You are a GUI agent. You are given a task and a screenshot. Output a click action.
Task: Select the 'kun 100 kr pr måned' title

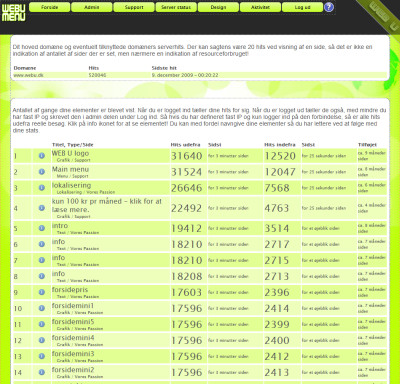[107, 205]
